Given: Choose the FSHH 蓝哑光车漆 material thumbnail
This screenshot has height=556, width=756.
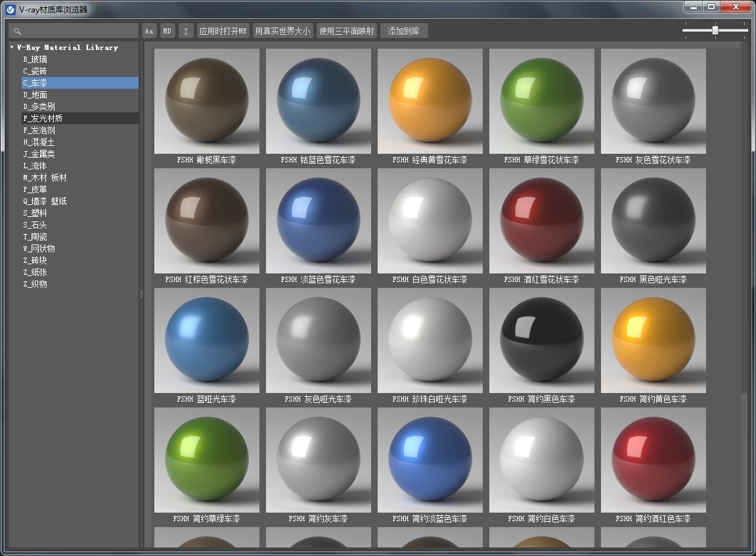Looking at the screenshot, I should click(x=207, y=340).
